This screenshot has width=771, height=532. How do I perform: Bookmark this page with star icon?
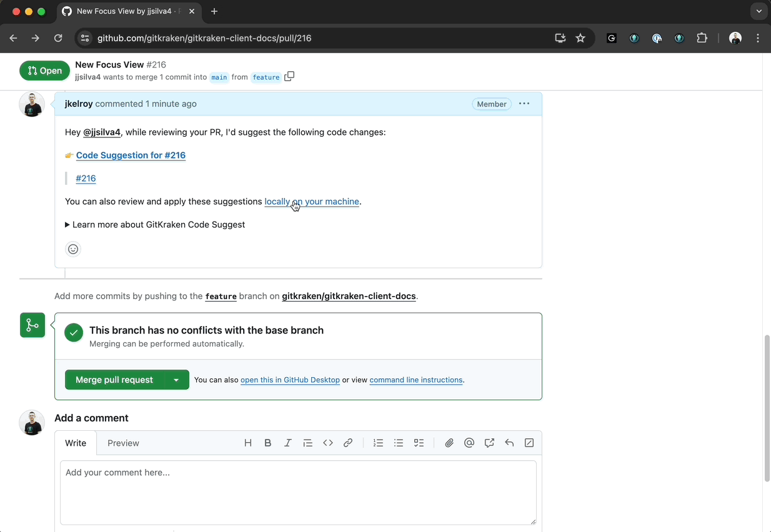click(580, 38)
